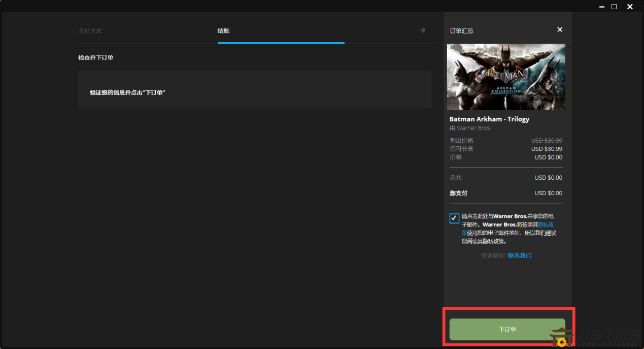Click the Batman Arkham - Trilogy title

tap(489, 119)
